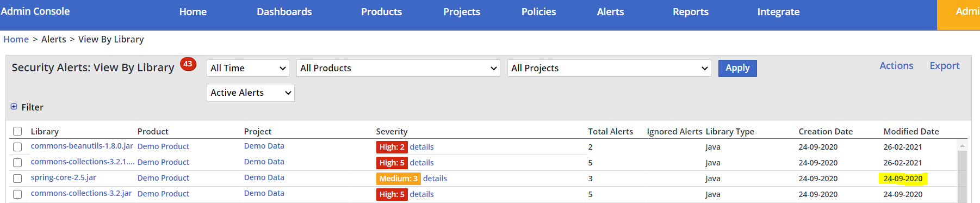Tick the spring-core-2.5.jar row checkbox
980x203 pixels.
point(17,179)
